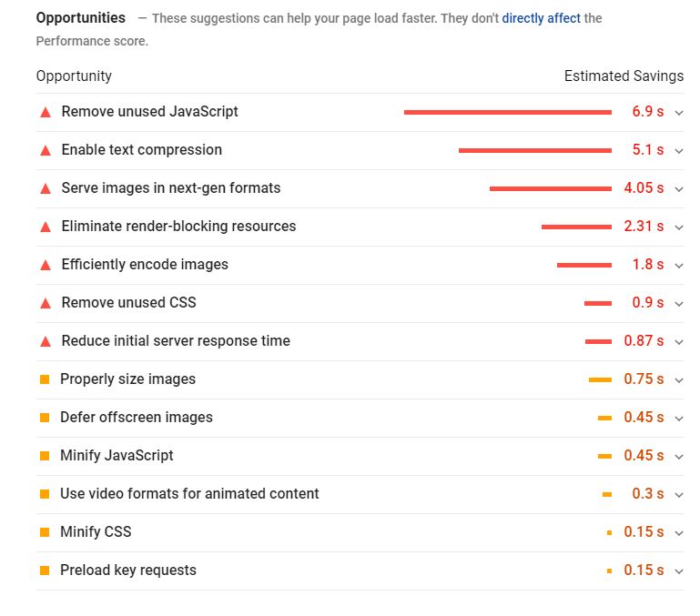The width and height of the screenshot is (700, 616).
Task: Expand Eliminate render-blocking resources chevron
Action: [x=679, y=227]
